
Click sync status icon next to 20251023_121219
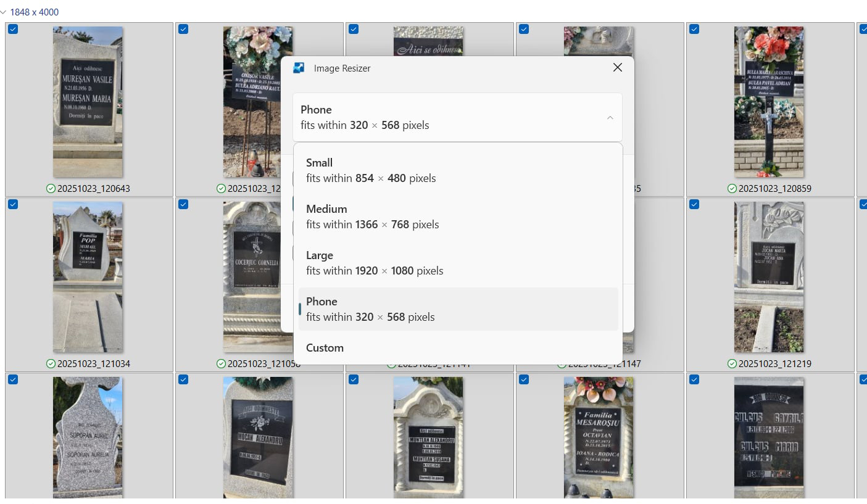tap(732, 364)
